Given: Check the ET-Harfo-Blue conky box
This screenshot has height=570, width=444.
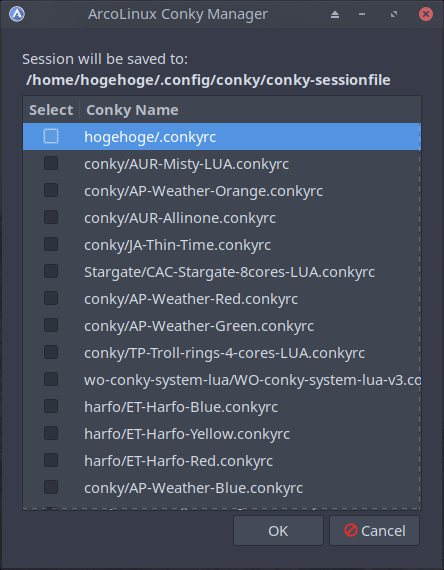Looking at the screenshot, I should click(51, 406).
